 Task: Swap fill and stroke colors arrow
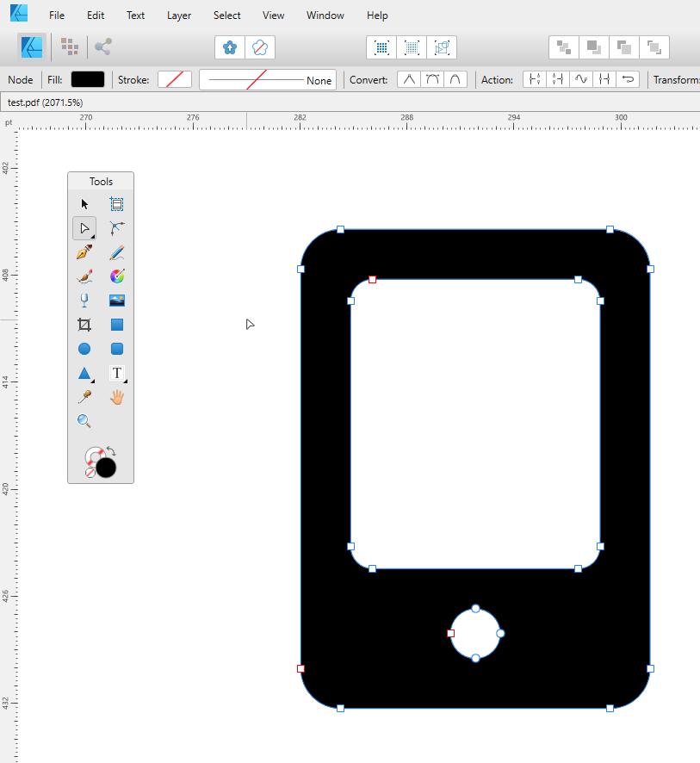[x=111, y=451]
